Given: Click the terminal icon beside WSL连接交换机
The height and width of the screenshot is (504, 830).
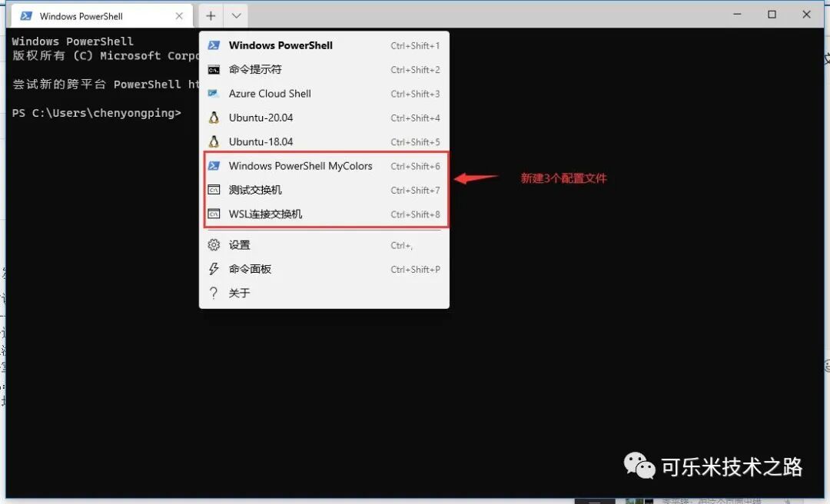Looking at the screenshot, I should click(214, 214).
